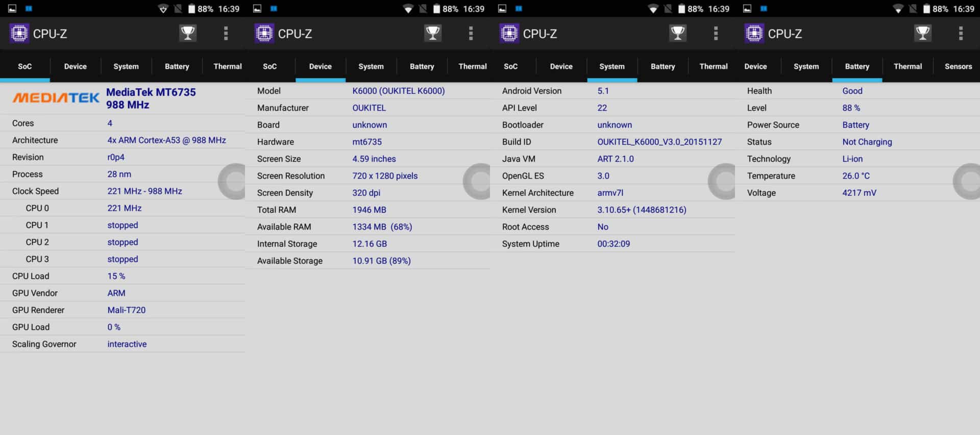
Task: Select the active SoC tab above the MediaTek logo
Action: (24, 66)
